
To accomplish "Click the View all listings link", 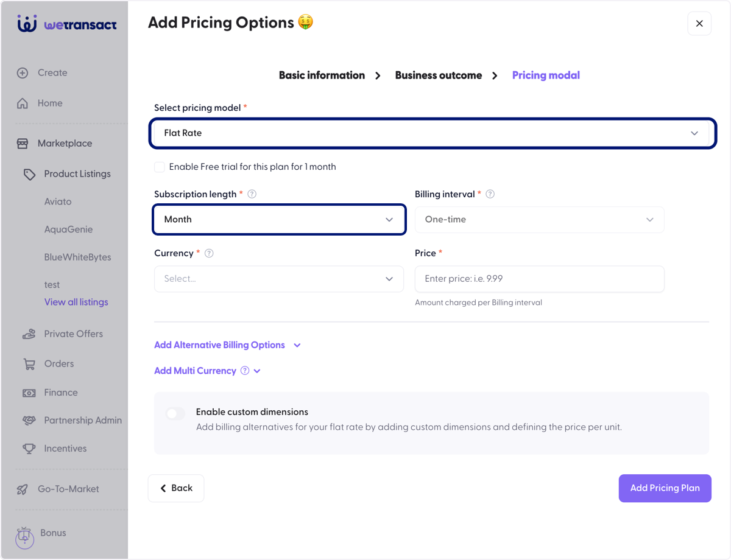I will 76,303.
